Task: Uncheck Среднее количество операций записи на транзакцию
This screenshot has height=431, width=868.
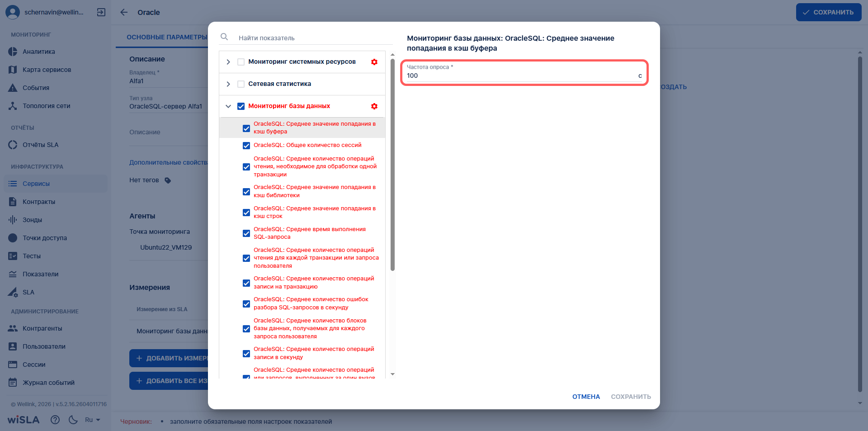Action: (246, 283)
